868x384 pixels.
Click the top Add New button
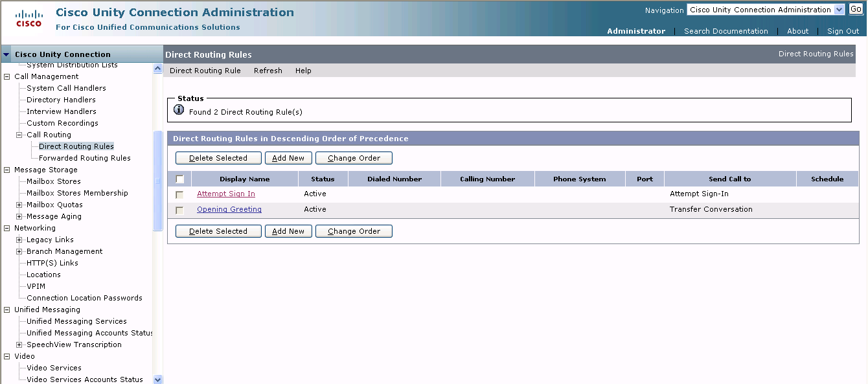click(x=288, y=158)
